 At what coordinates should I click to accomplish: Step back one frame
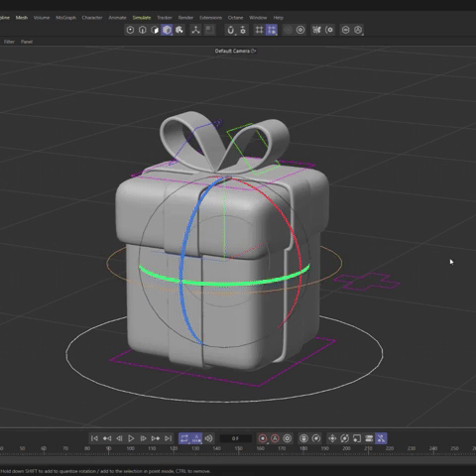[x=119, y=438]
